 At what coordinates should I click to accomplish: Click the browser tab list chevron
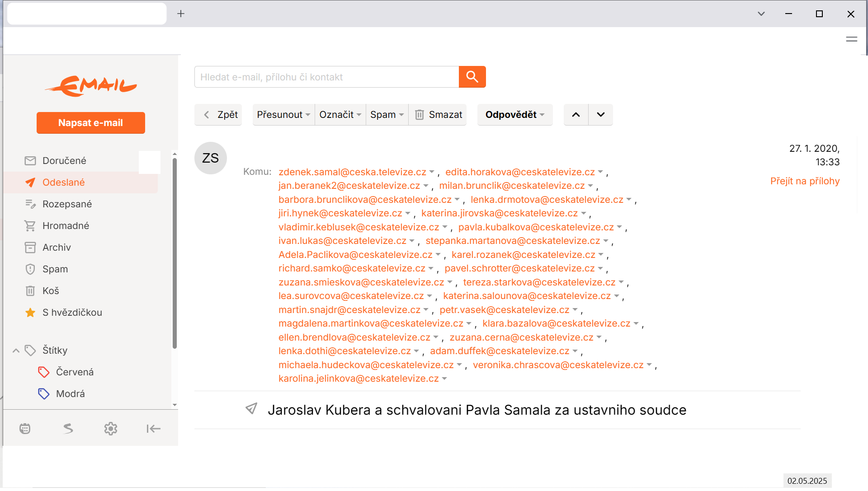coord(761,14)
